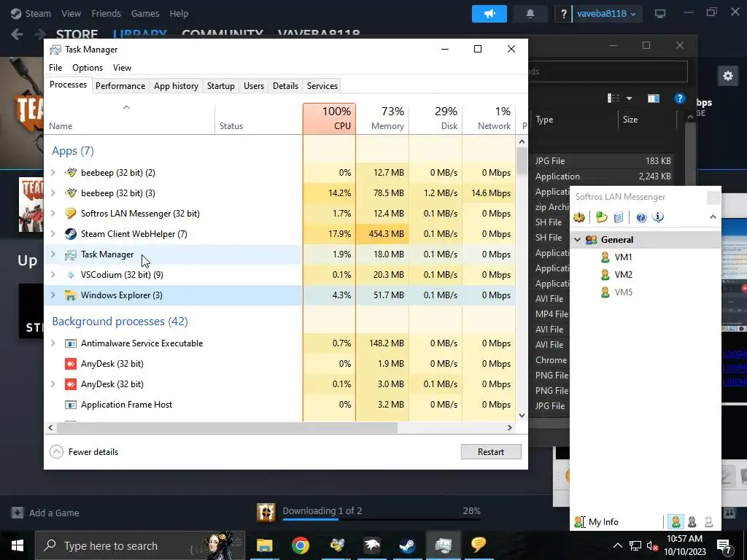Switch to the Details tab
The image size is (747, 560).
(285, 86)
